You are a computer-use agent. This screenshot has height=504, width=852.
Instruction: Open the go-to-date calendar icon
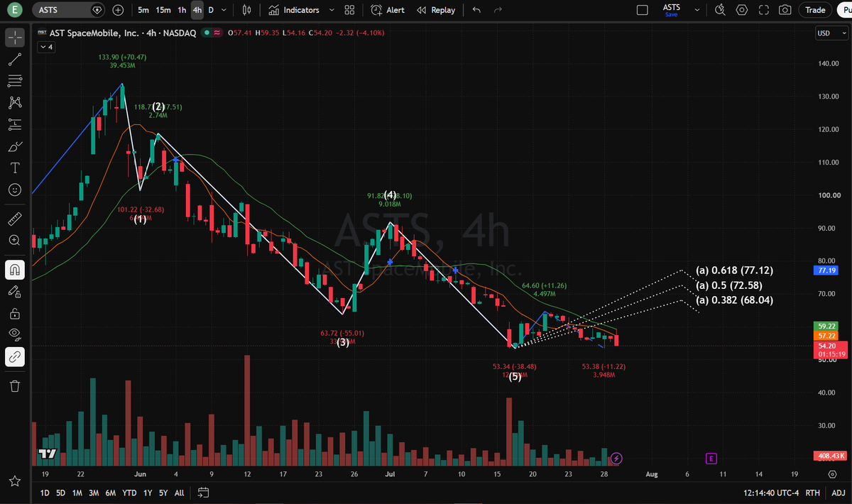click(x=203, y=493)
